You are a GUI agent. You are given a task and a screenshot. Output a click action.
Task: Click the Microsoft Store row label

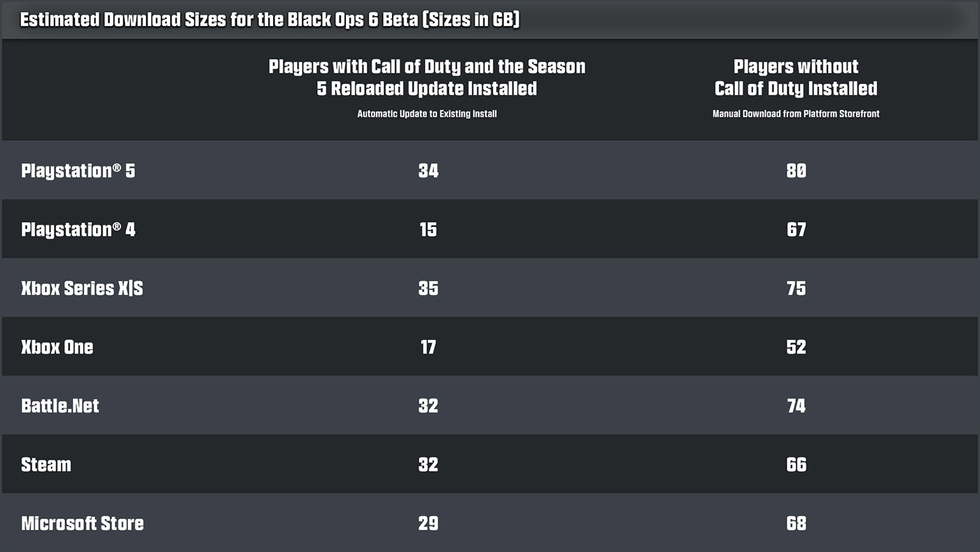[x=83, y=524]
